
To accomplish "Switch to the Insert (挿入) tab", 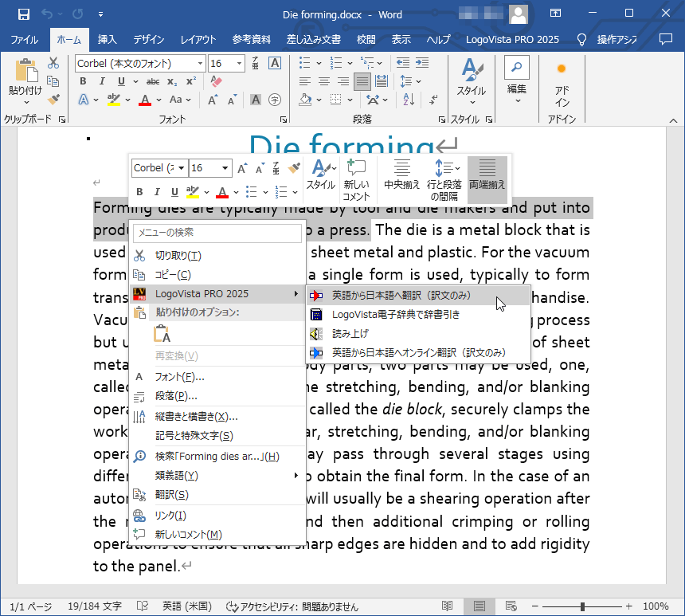I will [x=107, y=40].
